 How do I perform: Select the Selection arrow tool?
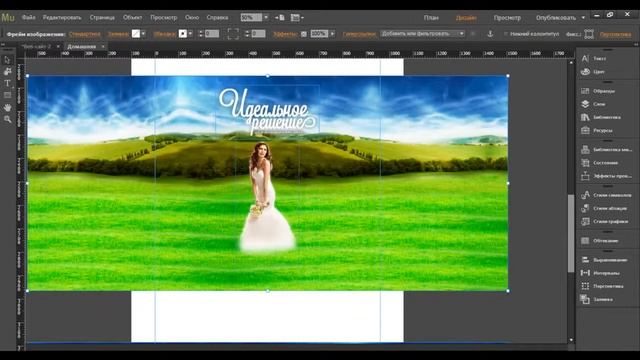point(7,60)
